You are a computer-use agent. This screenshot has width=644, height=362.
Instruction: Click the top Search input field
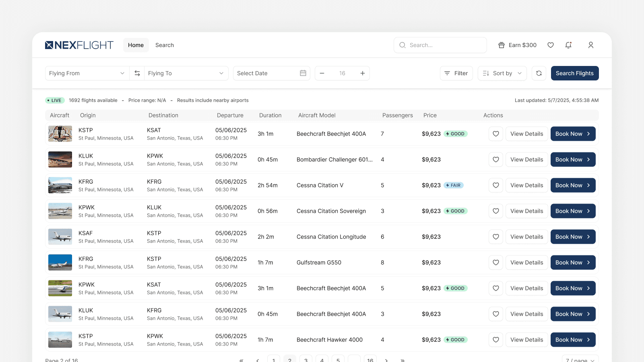pos(440,45)
